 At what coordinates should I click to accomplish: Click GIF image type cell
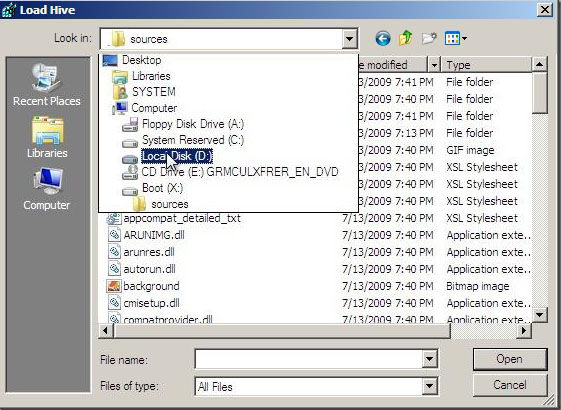470,150
